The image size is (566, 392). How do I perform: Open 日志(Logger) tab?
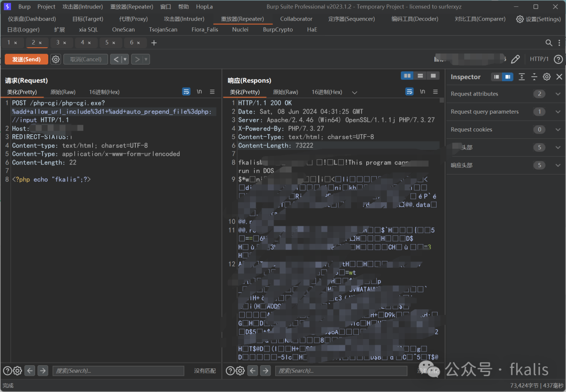click(x=24, y=29)
